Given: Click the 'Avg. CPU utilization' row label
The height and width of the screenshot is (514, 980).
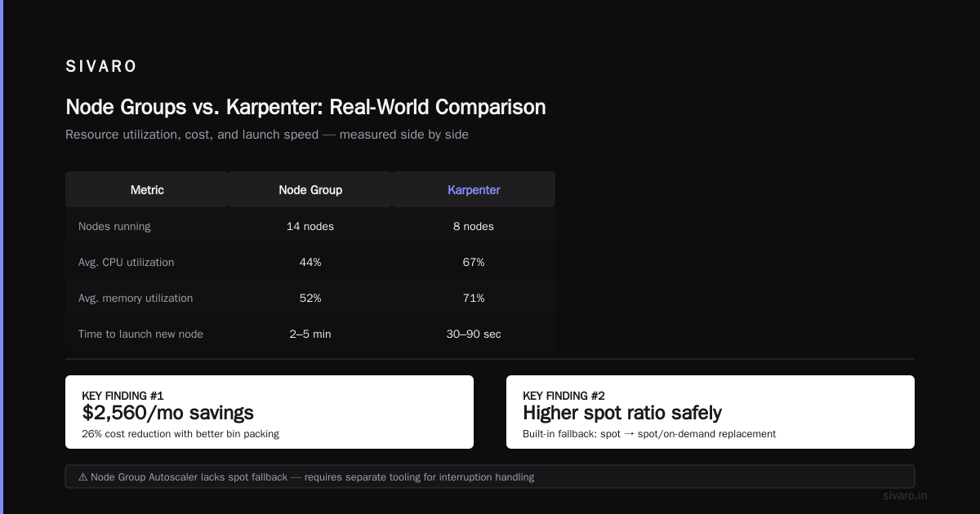Looking at the screenshot, I should coord(126,262).
